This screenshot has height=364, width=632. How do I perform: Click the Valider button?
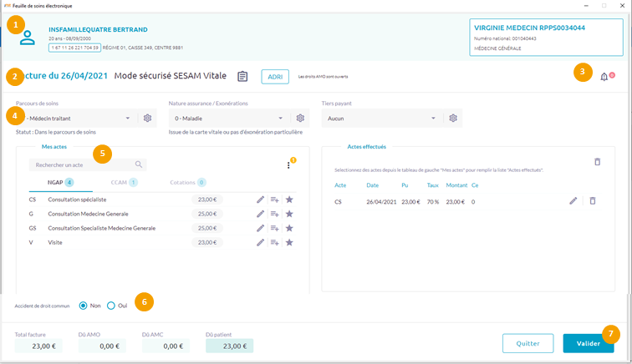594,343
